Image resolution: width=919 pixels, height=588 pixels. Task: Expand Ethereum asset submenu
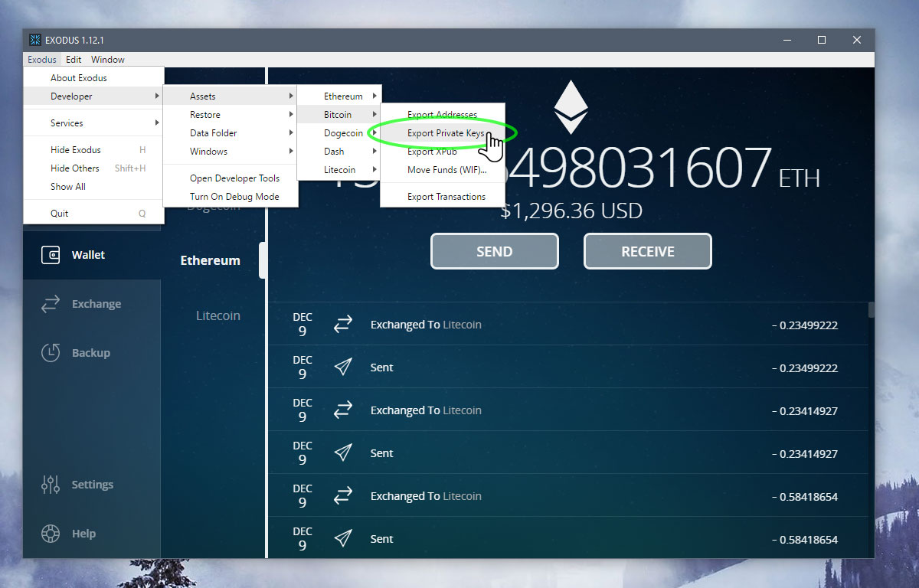point(339,96)
